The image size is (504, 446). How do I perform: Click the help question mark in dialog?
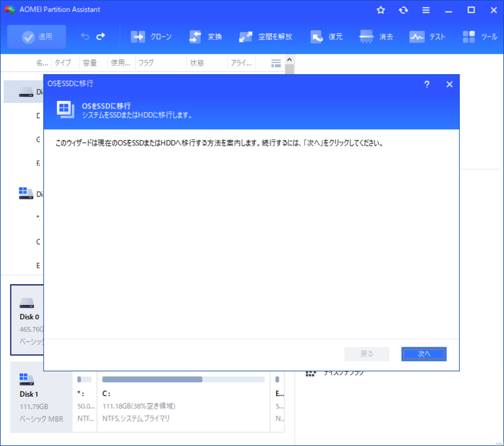click(x=427, y=85)
